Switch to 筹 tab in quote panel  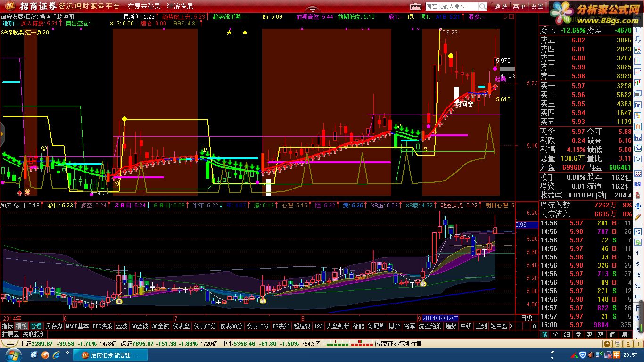point(624,334)
